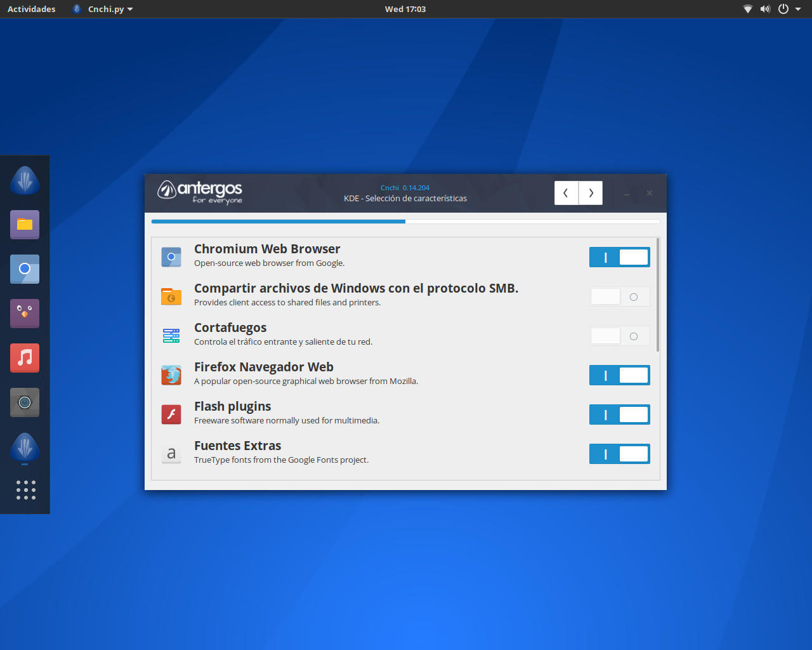Screen dimensions: 812x650
Task: Click the 'Cnchi 0.14.204' version text
Action: coord(405,188)
